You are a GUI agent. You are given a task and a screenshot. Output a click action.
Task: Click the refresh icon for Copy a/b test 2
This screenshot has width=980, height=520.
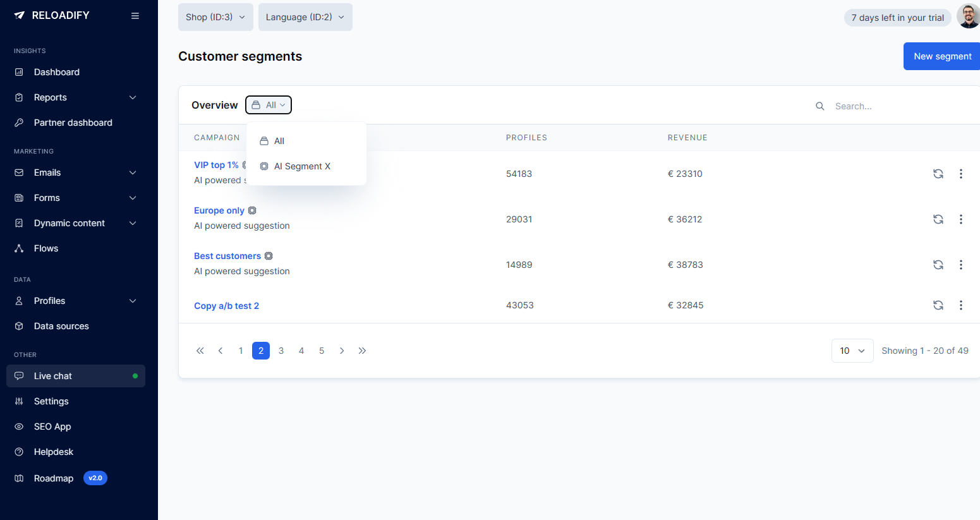click(x=938, y=305)
